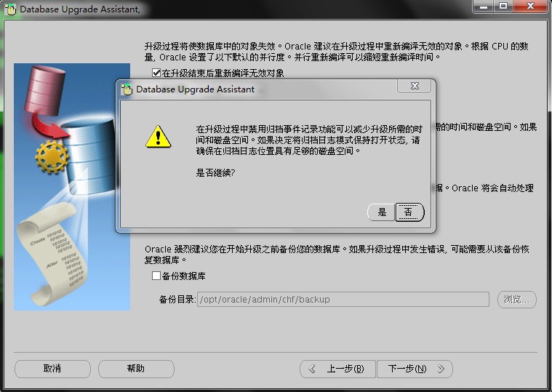Maximize the Database Upgrade Assistant main window
The height and width of the screenshot is (392, 552).
point(503,7)
